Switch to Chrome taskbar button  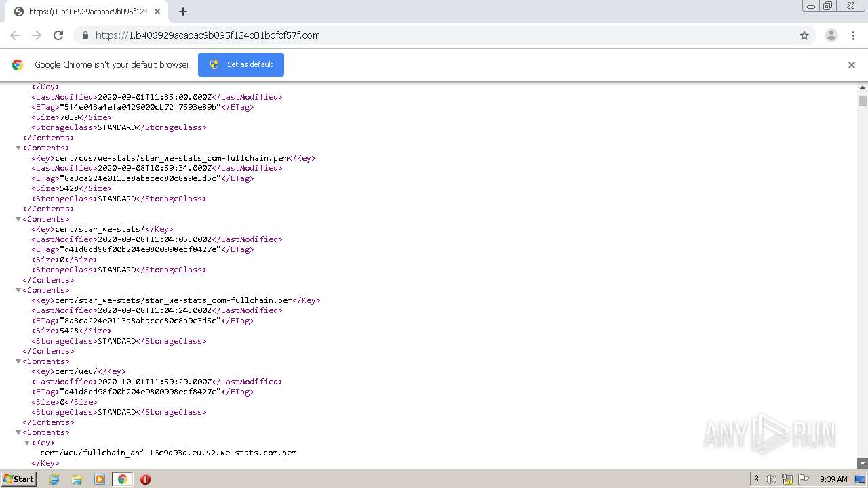[122, 479]
